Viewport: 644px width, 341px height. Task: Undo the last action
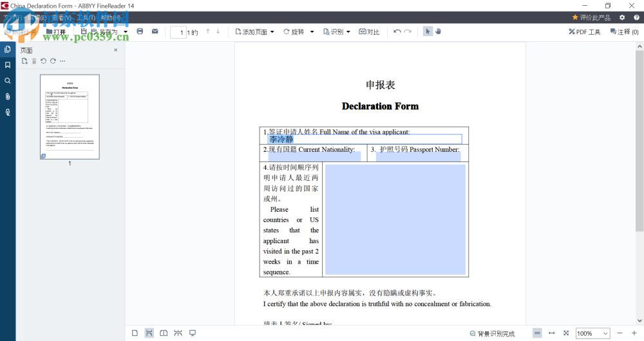(397, 32)
